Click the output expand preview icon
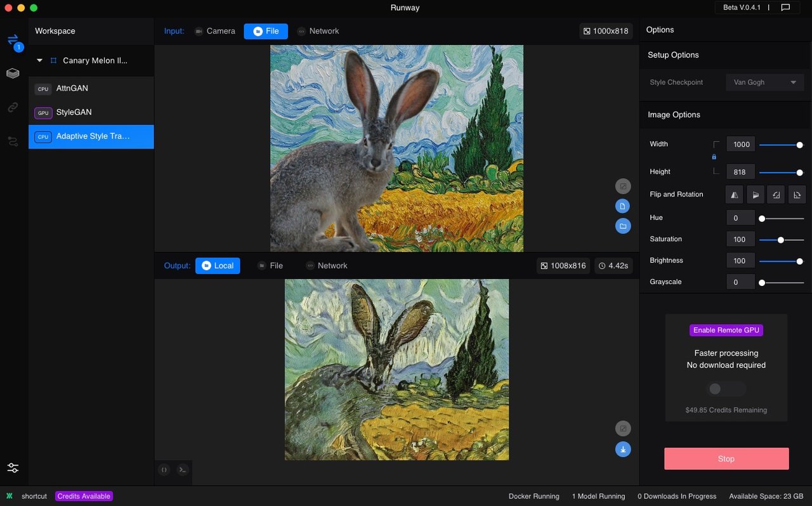 pyautogui.click(x=623, y=429)
